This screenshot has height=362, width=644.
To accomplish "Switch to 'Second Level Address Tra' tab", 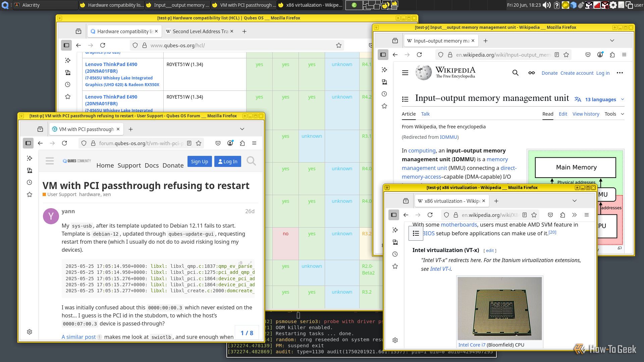I will [x=200, y=31].
